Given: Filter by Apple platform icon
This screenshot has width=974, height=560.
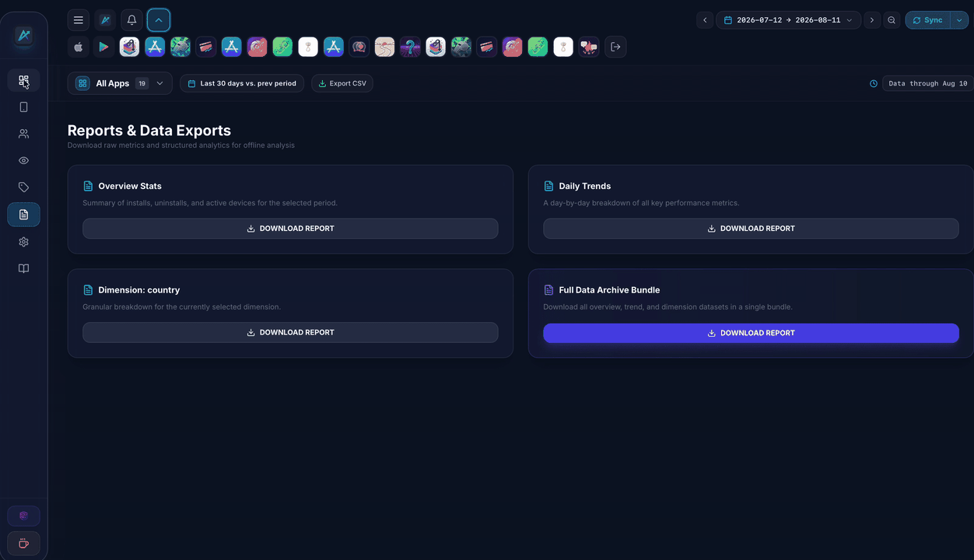Looking at the screenshot, I should [79, 47].
